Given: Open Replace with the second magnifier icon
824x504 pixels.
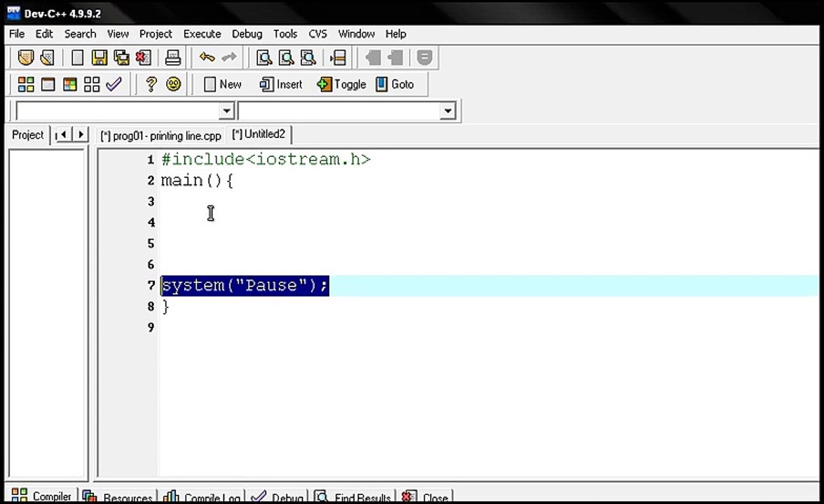Looking at the screenshot, I should [286, 57].
